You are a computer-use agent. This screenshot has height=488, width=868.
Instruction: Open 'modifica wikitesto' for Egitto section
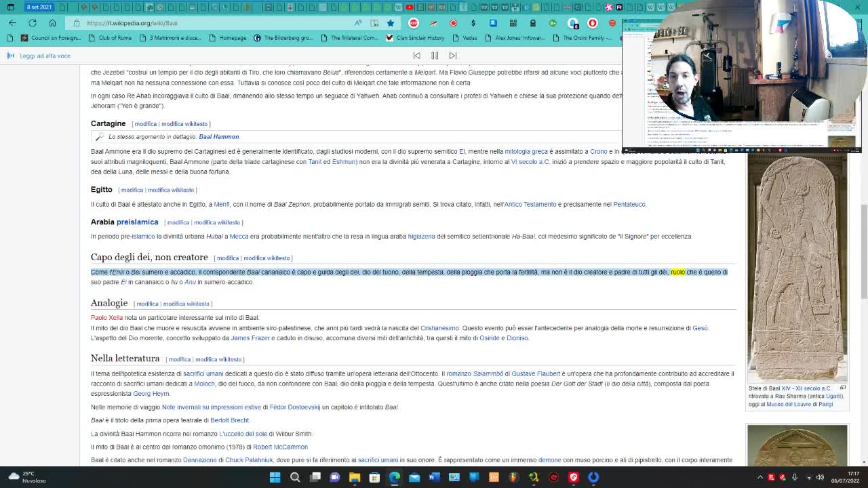pos(171,190)
